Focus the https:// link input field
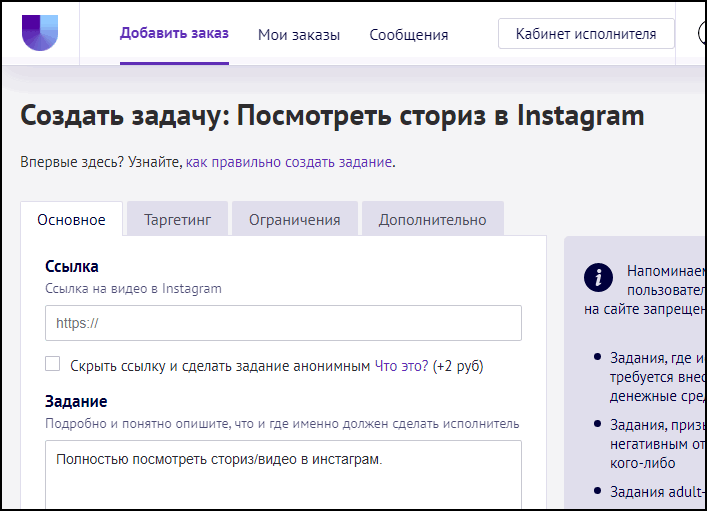707x511 pixels. tap(283, 323)
